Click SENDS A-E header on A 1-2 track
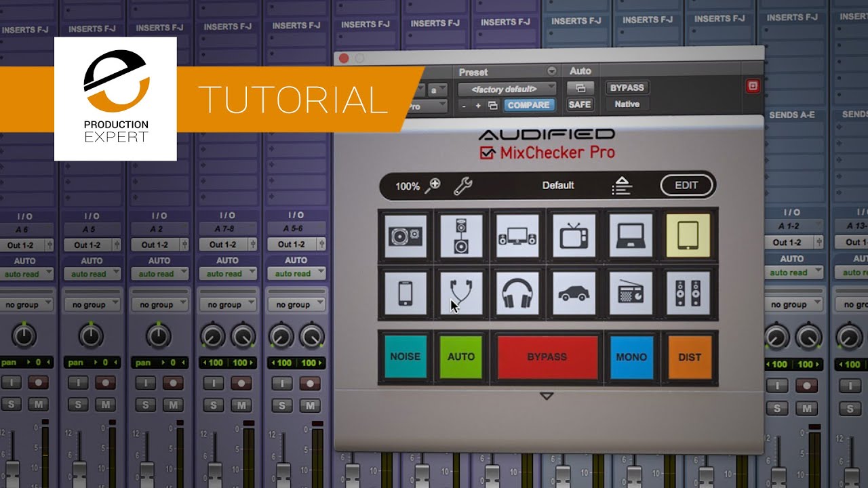The image size is (868, 488). tap(792, 115)
